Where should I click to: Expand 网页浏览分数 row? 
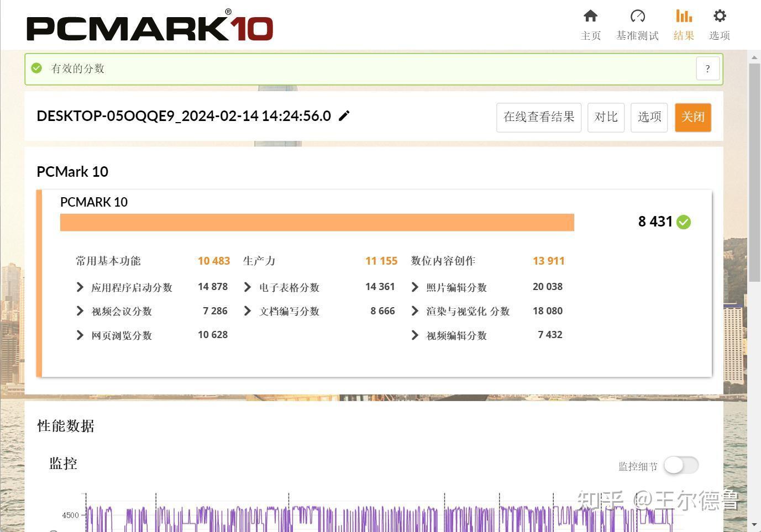pos(80,335)
